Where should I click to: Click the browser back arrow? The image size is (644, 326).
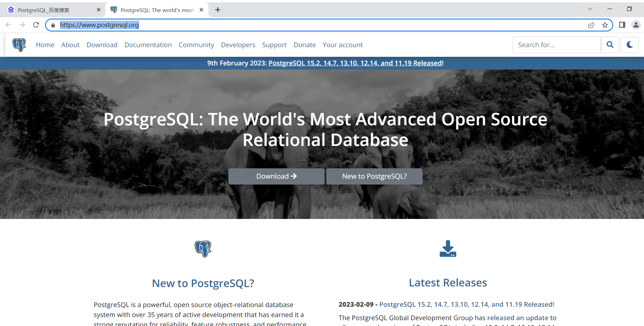tap(9, 25)
